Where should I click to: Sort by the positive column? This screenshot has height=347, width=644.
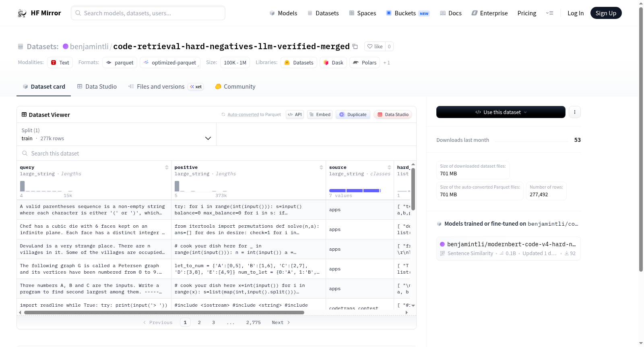(321, 167)
